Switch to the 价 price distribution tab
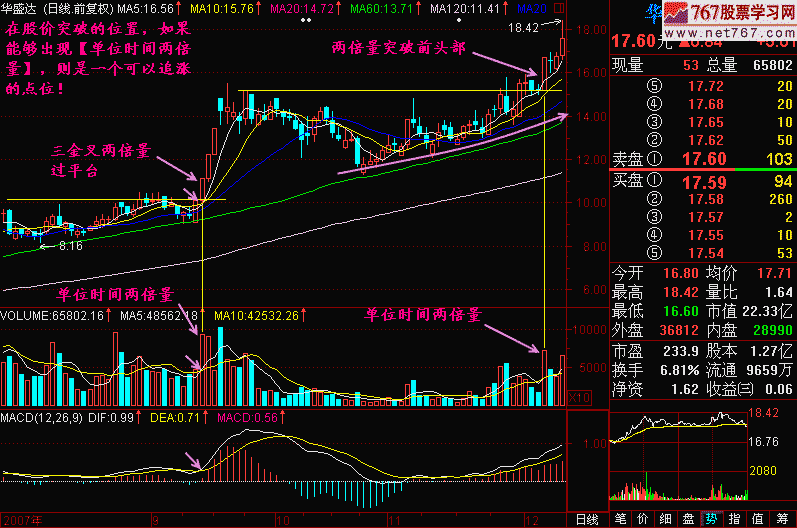The height and width of the screenshot is (528, 797). tap(642, 519)
